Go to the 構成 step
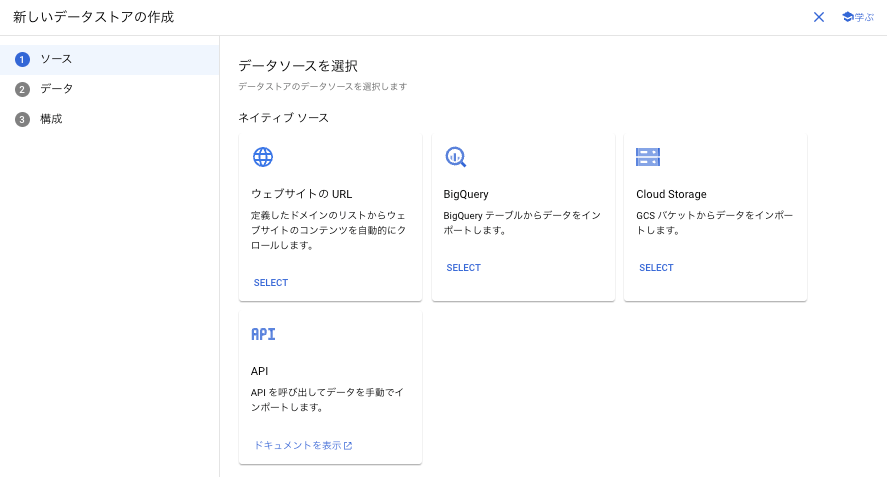 click(x=110, y=119)
